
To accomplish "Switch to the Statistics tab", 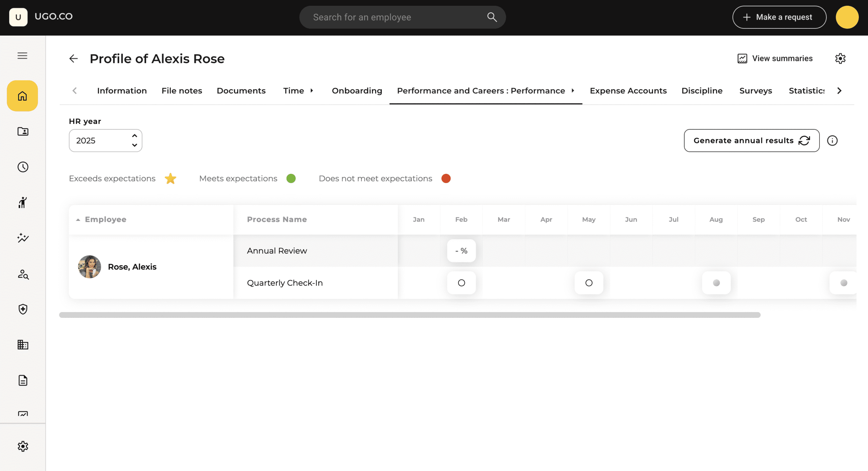I will tap(806, 91).
